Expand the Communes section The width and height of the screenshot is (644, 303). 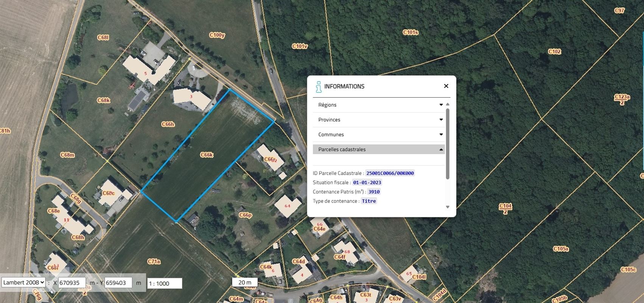click(379, 134)
